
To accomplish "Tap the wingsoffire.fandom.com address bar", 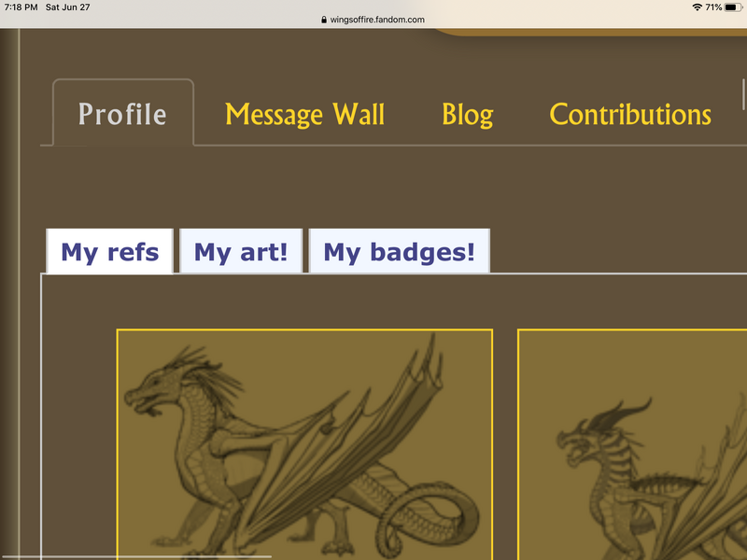I will (x=373, y=20).
